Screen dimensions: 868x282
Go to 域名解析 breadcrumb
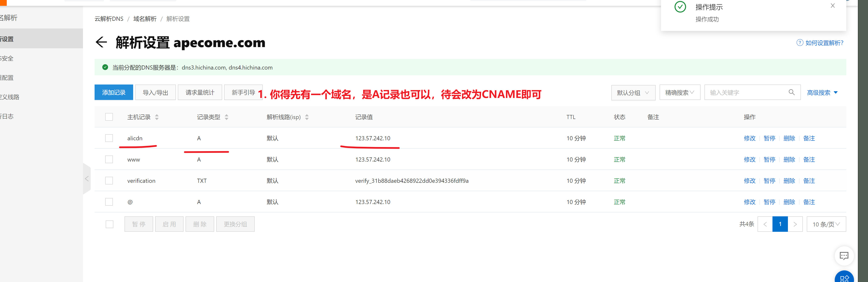click(x=145, y=19)
